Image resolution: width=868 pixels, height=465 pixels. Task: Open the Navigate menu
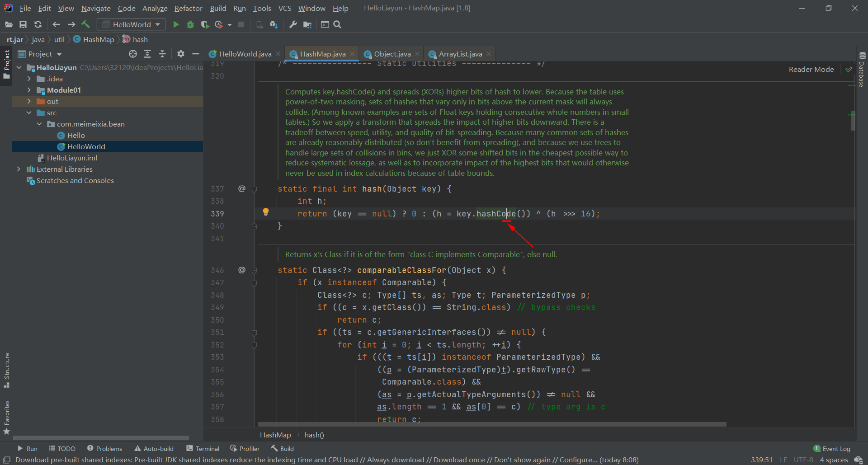coord(96,8)
